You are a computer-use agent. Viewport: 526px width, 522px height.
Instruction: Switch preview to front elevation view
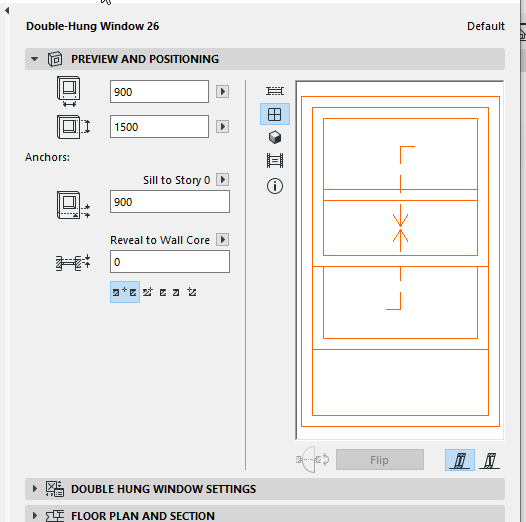coord(275,114)
